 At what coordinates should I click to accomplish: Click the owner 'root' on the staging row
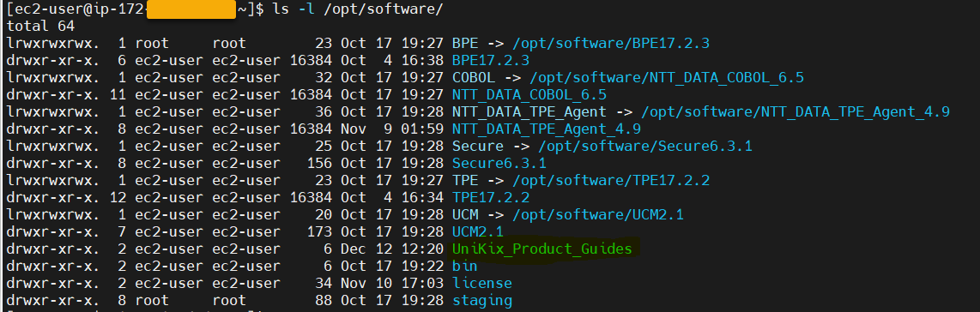click(x=153, y=300)
